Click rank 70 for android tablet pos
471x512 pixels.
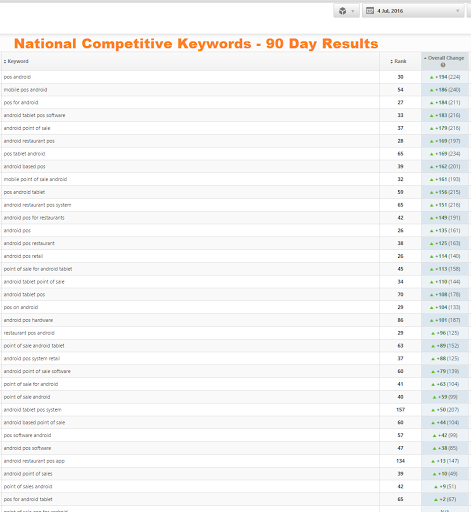400,295
